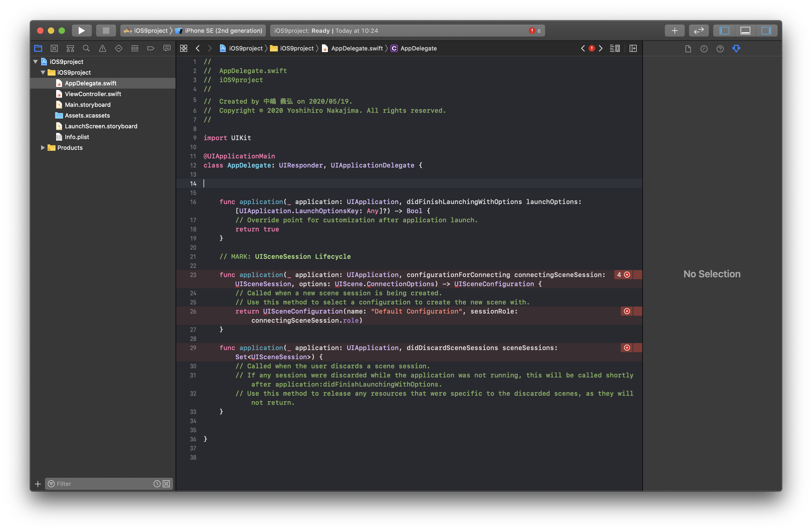Show the Attributes inspector

coord(736,49)
